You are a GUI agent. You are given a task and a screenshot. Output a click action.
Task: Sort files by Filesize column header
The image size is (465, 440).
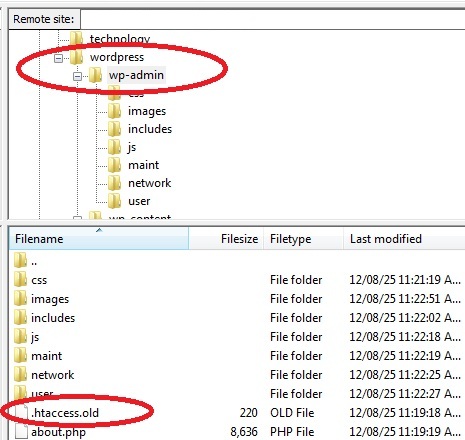[x=226, y=239]
